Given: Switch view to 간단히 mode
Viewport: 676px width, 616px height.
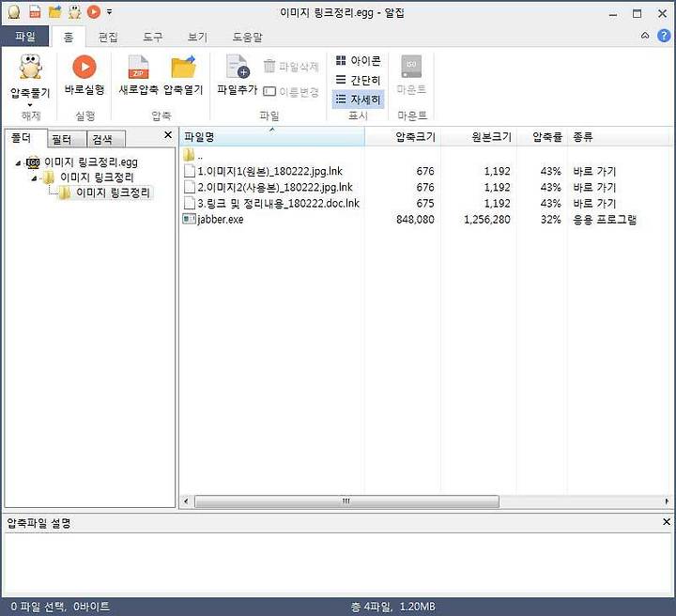Looking at the screenshot, I should coord(359,80).
